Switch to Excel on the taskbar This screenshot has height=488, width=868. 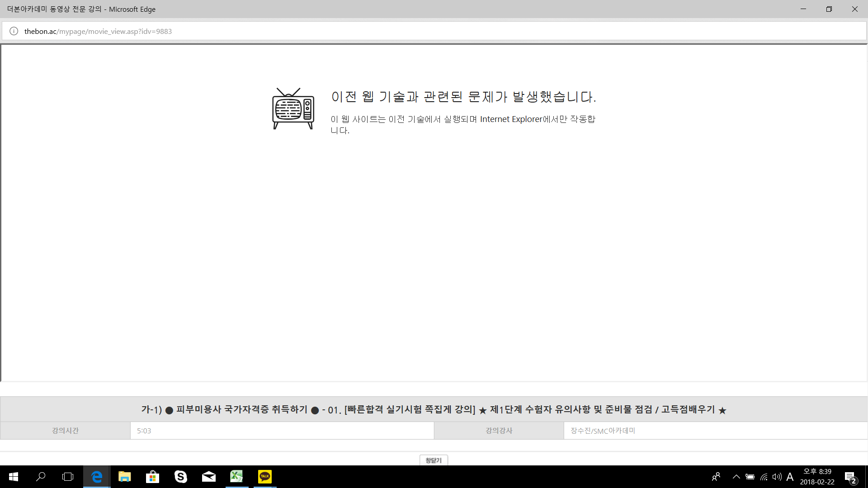(x=236, y=477)
